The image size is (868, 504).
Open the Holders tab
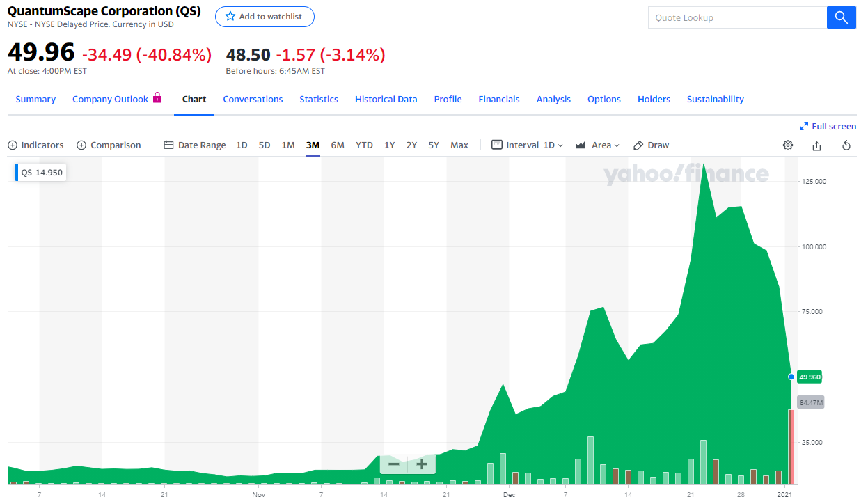coord(654,100)
